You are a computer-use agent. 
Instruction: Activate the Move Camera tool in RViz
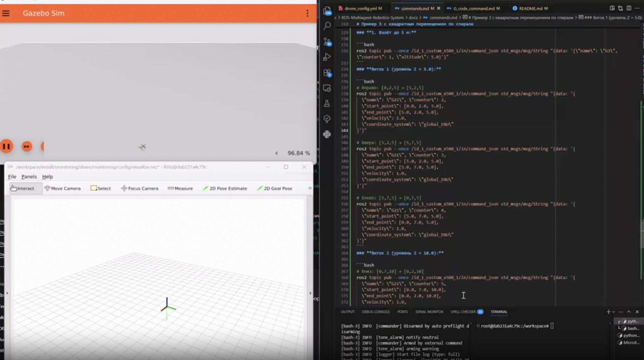[63, 188]
